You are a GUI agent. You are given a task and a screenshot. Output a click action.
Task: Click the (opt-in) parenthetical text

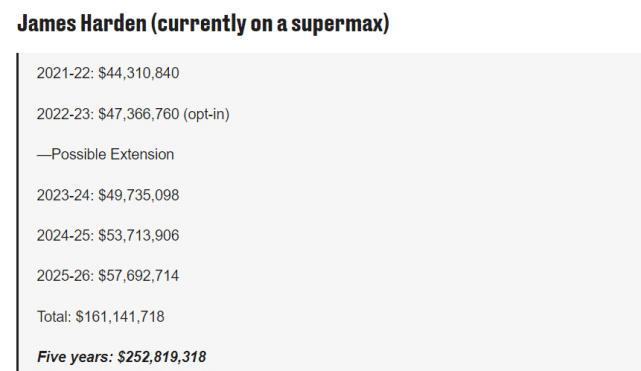[x=206, y=114]
